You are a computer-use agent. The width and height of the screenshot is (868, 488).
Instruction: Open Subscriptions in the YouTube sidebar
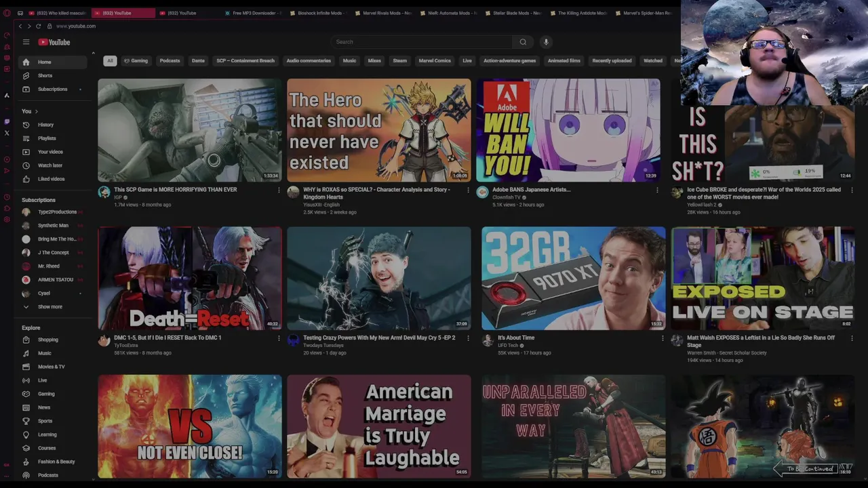click(x=54, y=89)
